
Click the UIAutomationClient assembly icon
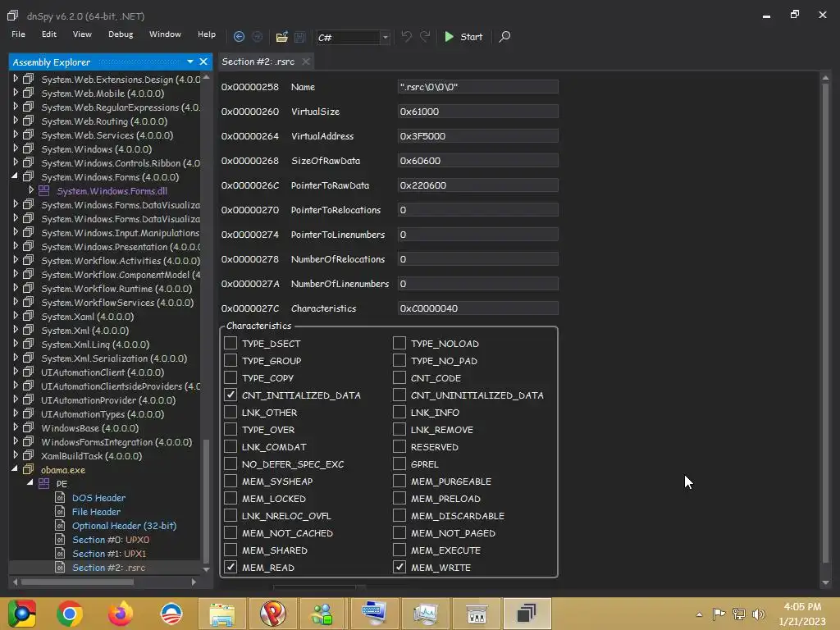pyautogui.click(x=29, y=372)
